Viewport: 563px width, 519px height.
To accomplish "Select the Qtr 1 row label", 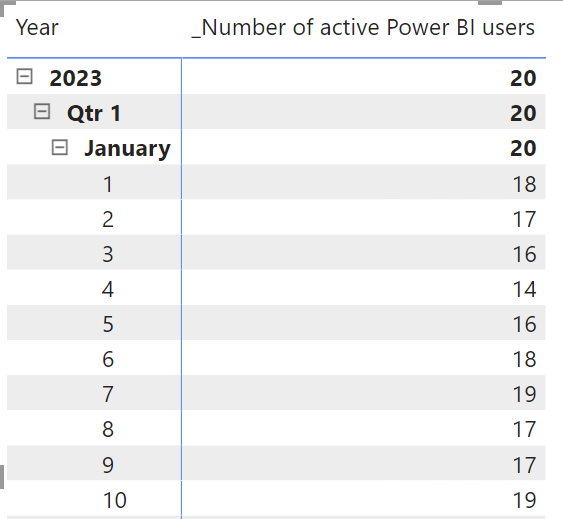I will [94, 113].
